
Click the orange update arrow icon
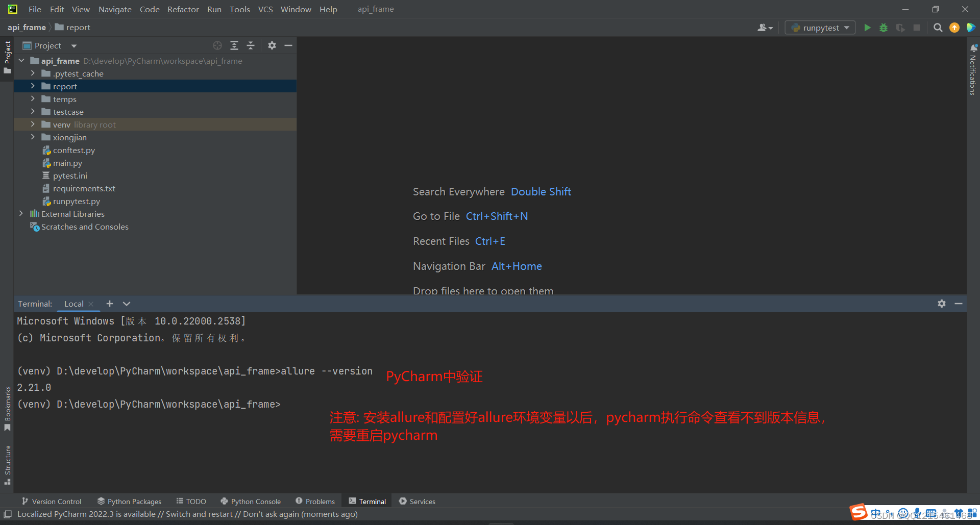click(x=954, y=28)
